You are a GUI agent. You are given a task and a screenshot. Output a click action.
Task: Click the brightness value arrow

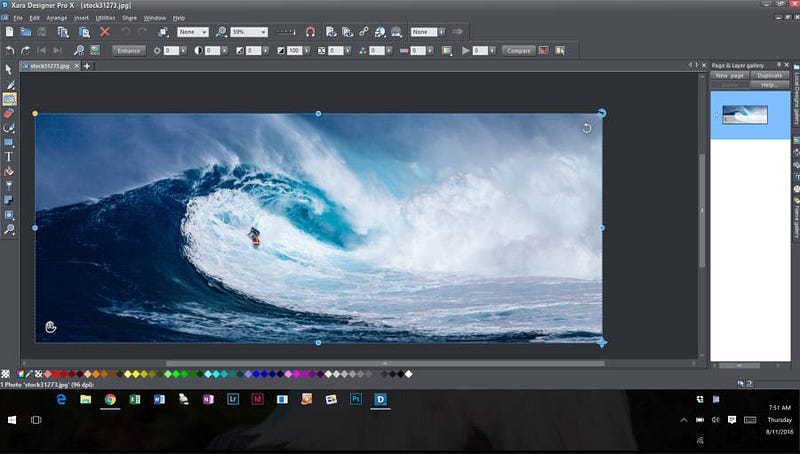183,51
